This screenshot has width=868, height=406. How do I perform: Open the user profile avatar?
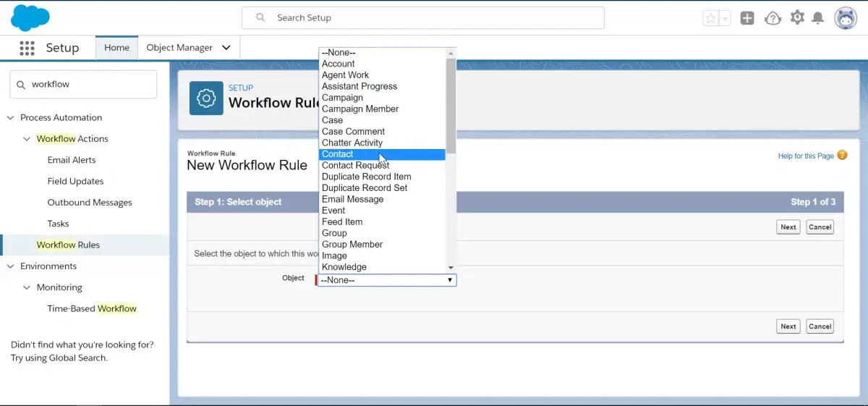tap(846, 18)
